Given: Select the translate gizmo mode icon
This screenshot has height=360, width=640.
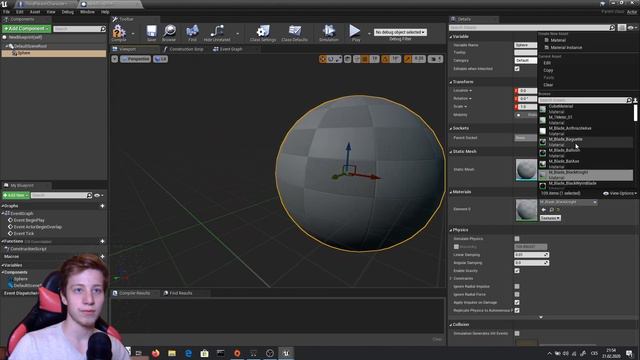Looking at the screenshot, I should click(323, 59).
